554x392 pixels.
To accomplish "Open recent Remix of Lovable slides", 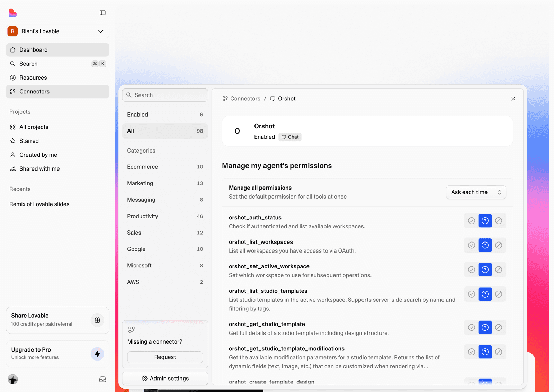I will [39, 204].
